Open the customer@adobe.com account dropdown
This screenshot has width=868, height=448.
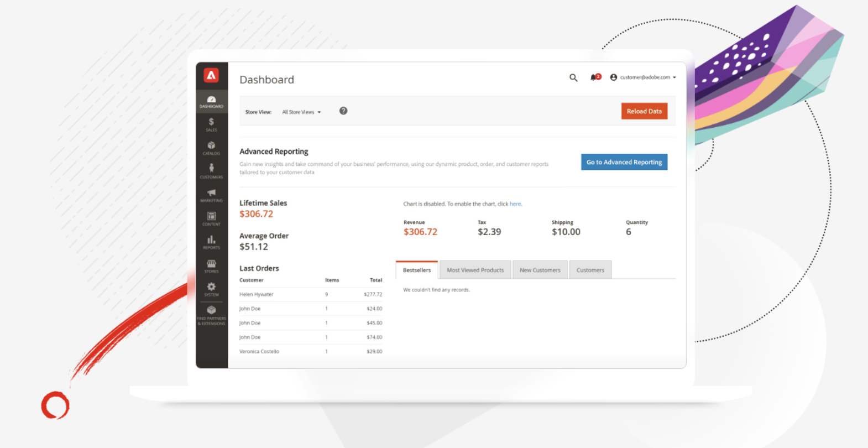tap(644, 77)
